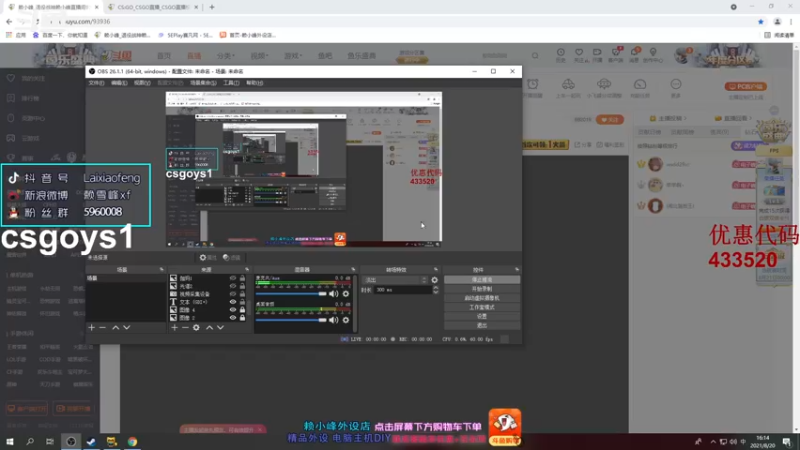
Task: Open a new browser tab with the plus
Action: [x=212, y=7]
